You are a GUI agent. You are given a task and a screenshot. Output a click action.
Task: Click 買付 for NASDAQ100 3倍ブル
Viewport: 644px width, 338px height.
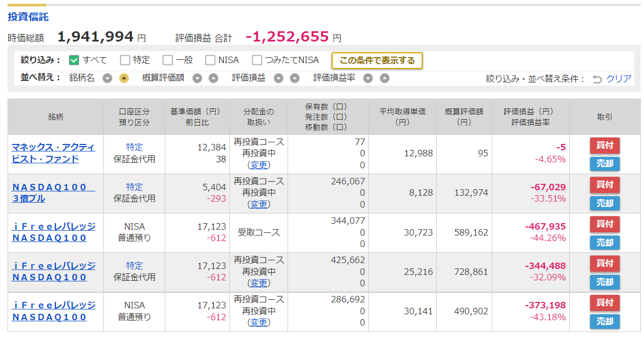tap(605, 184)
